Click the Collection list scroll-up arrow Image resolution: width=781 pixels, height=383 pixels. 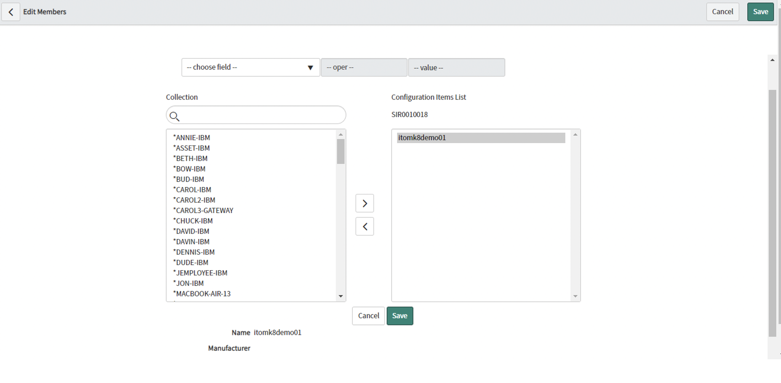[x=341, y=134]
